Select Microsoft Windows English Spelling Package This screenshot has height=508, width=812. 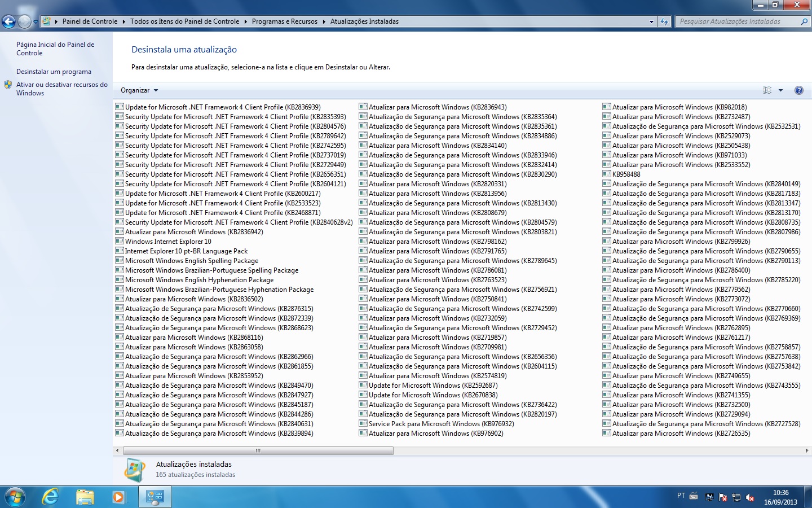(187, 260)
